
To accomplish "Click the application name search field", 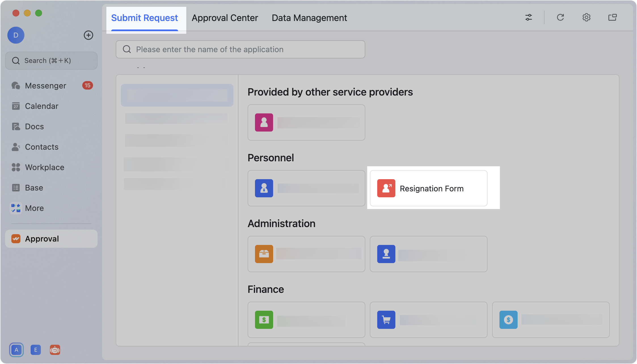I will tap(240, 49).
